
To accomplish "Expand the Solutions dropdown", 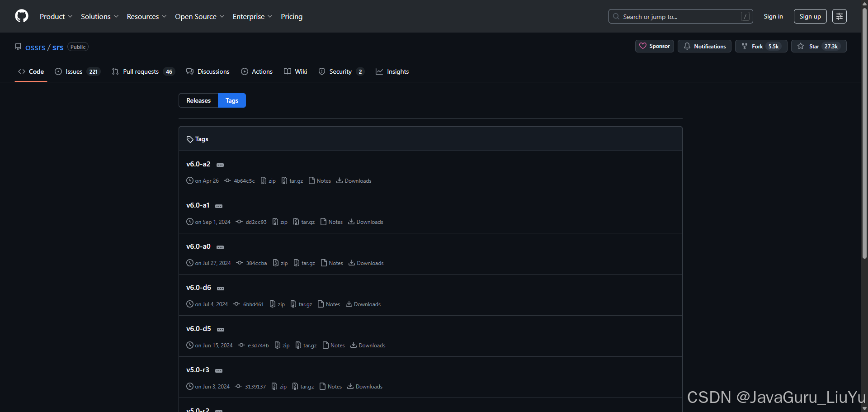I will (x=99, y=17).
